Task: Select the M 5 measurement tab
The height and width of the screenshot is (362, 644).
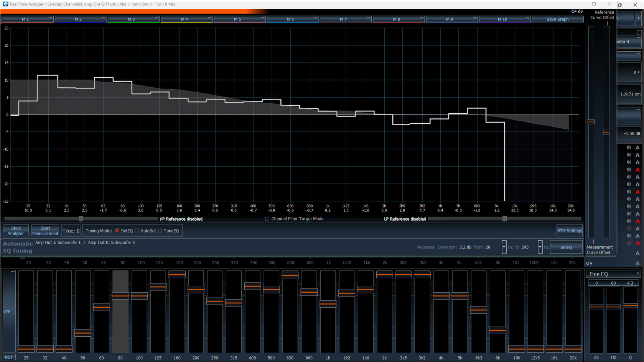Action: pyautogui.click(x=237, y=19)
